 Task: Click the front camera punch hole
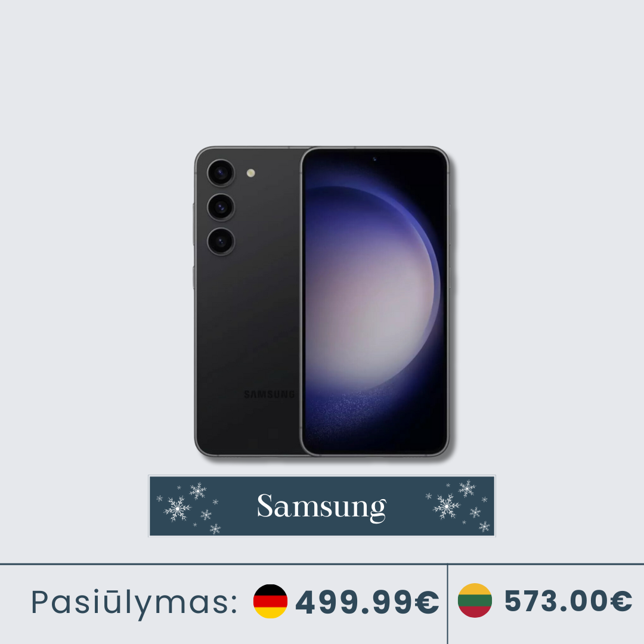pyautogui.click(x=374, y=159)
